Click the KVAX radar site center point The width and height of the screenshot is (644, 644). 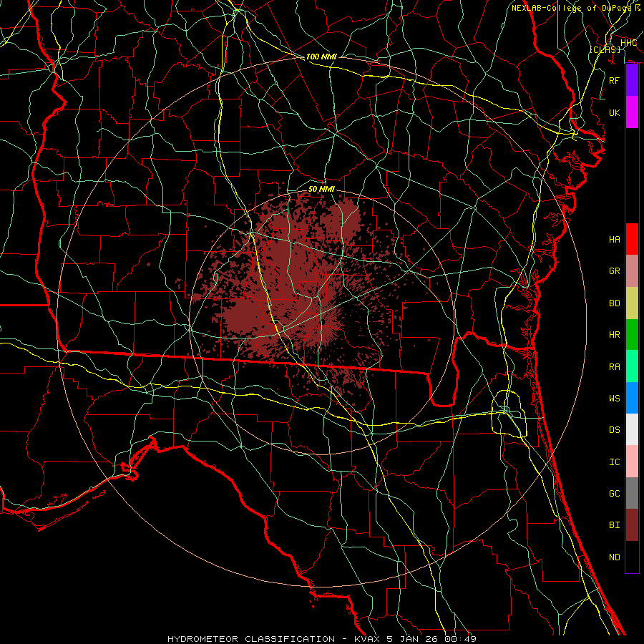pyautogui.click(x=322, y=323)
